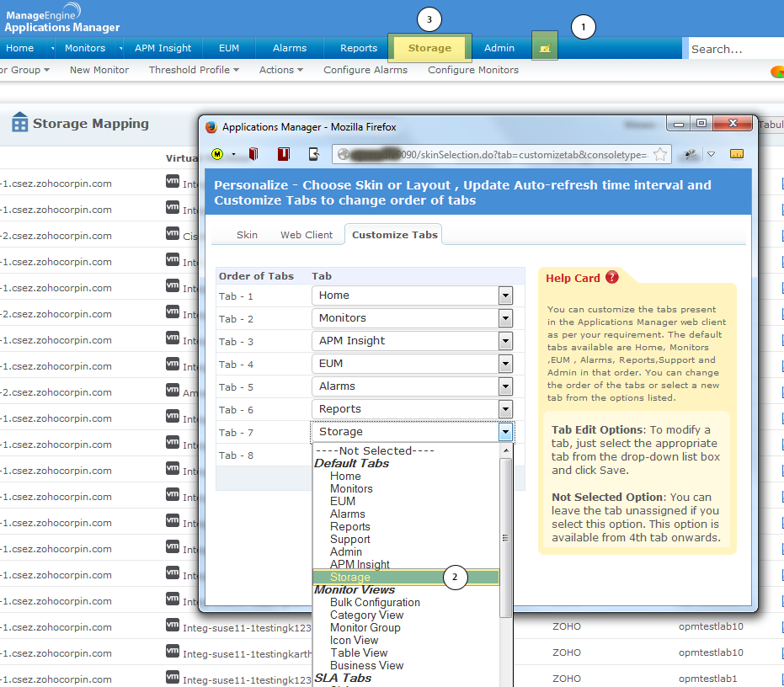Screen dimensions: 784x687
Task: Click VM icon beside Integ-suse11-1testingkarth
Action: tap(173, 651)
